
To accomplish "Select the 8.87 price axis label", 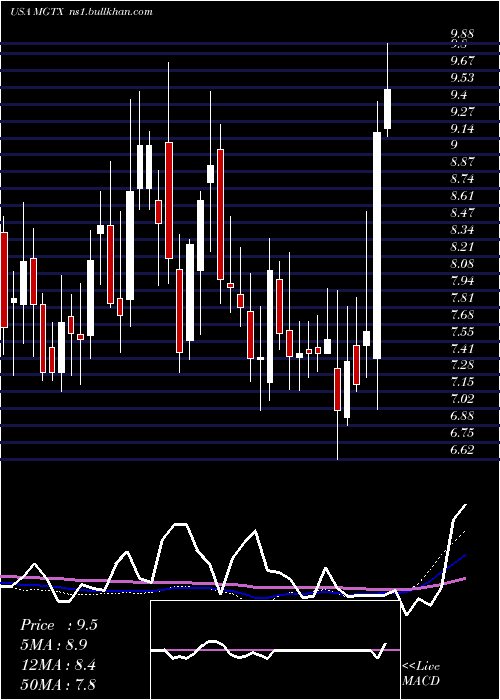I will (x=462, y=162).
